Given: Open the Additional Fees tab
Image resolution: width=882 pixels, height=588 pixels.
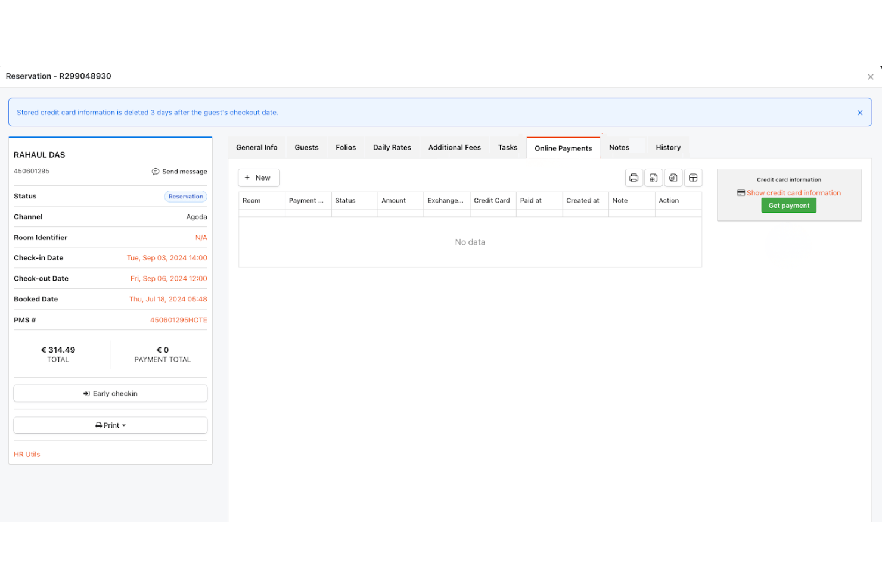Looking at the screenshot, I should click(x=455, y=148).
